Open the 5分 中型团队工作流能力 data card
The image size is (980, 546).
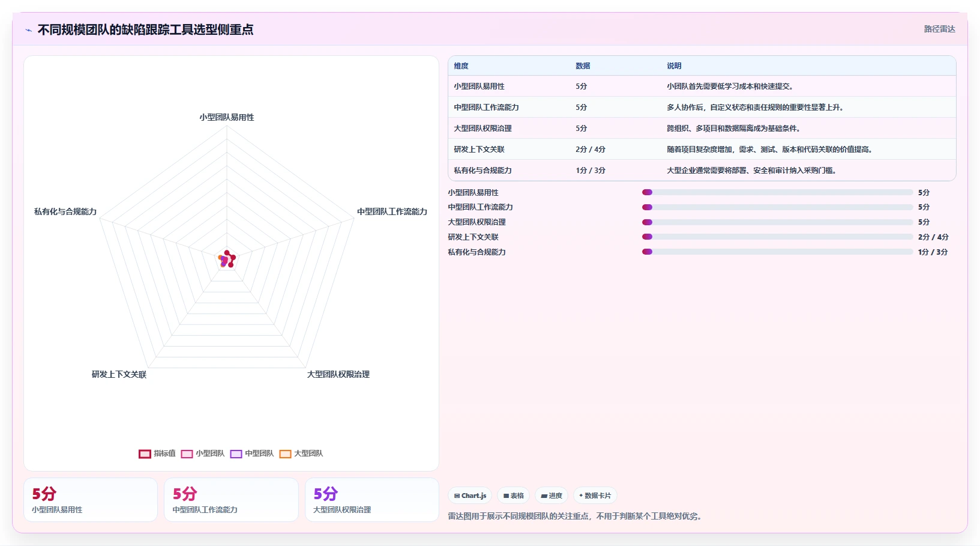[231, 500]
